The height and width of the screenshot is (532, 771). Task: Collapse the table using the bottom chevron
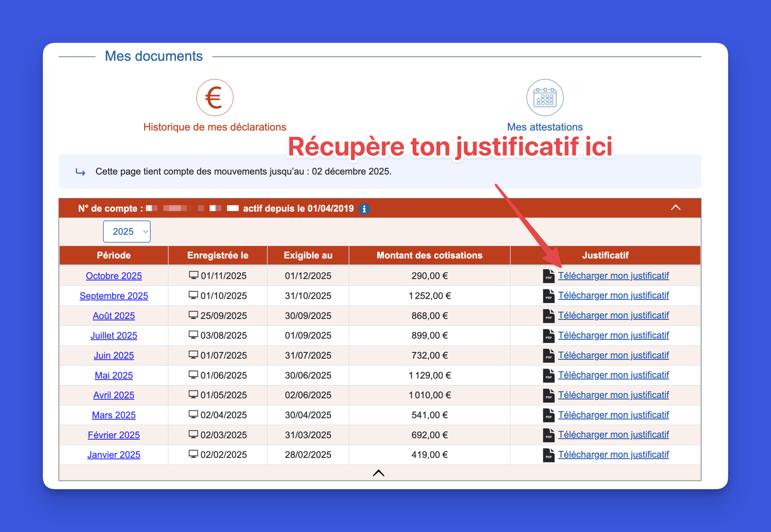pyautogui.click(x=378, y=473)
